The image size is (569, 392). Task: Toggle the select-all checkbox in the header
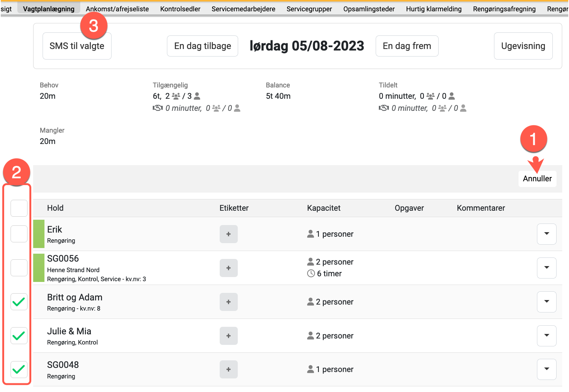[19, 208]
